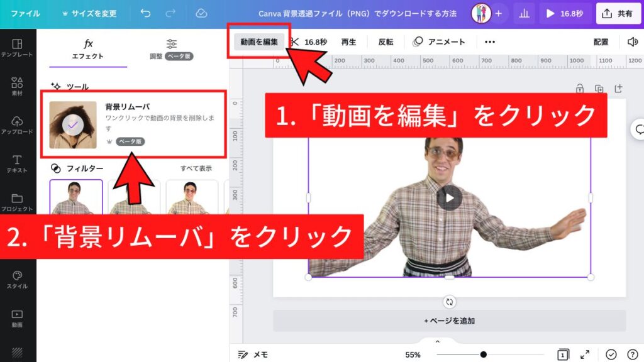This screenshot has width=644, height=362.
Task: Open 配置 position panel
Action: 601,41
